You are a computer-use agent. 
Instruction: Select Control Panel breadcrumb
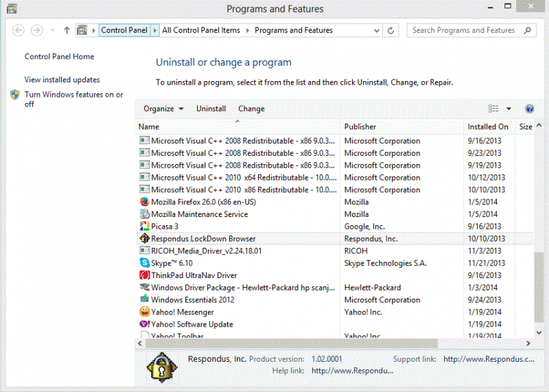point(124,30)
